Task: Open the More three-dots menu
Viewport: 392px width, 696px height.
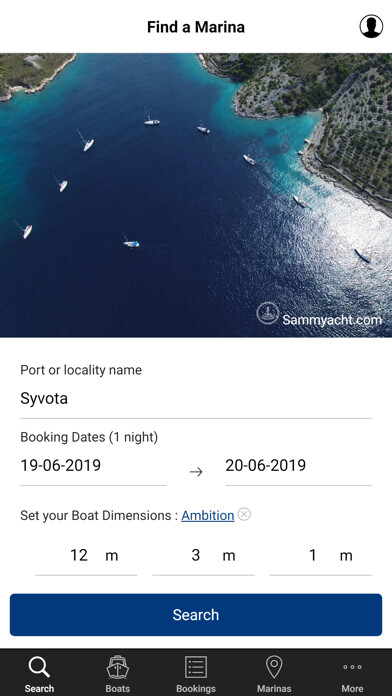Action: tap(352, 667)
